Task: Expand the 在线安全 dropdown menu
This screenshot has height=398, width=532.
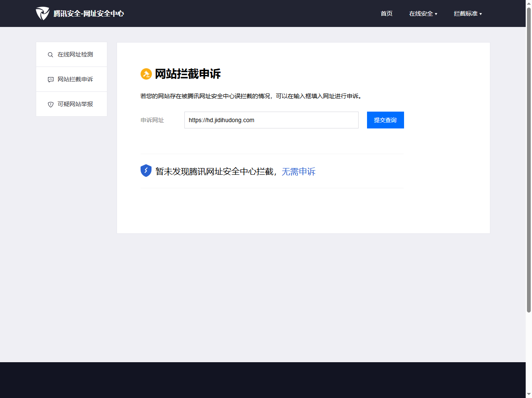Action: click(423, 13)
